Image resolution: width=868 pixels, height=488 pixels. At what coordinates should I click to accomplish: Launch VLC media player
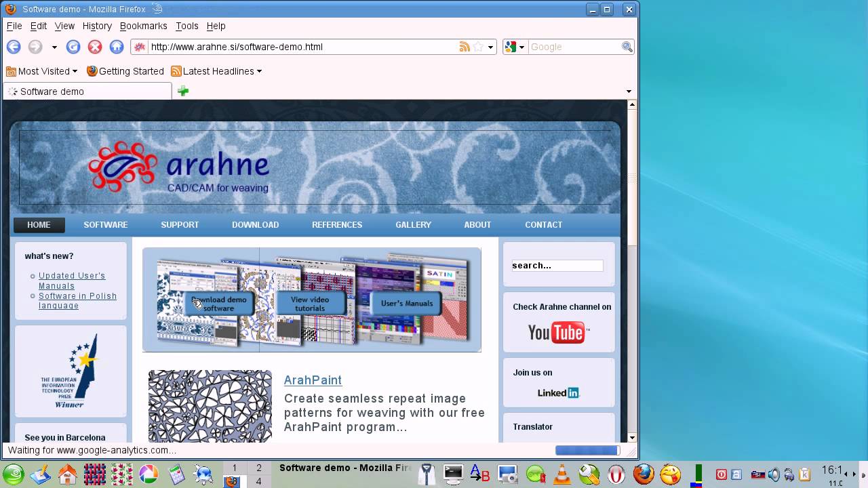click(562, 474)
